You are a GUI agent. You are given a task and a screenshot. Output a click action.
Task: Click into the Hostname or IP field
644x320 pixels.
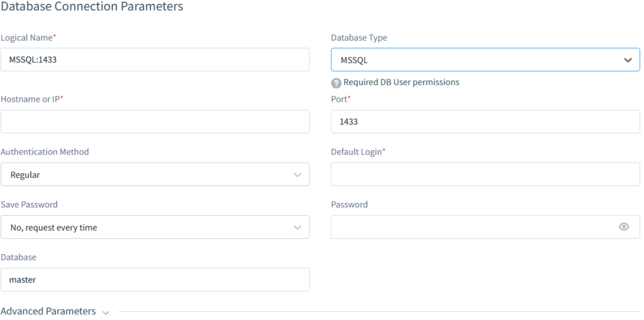(x=155, y=122)
